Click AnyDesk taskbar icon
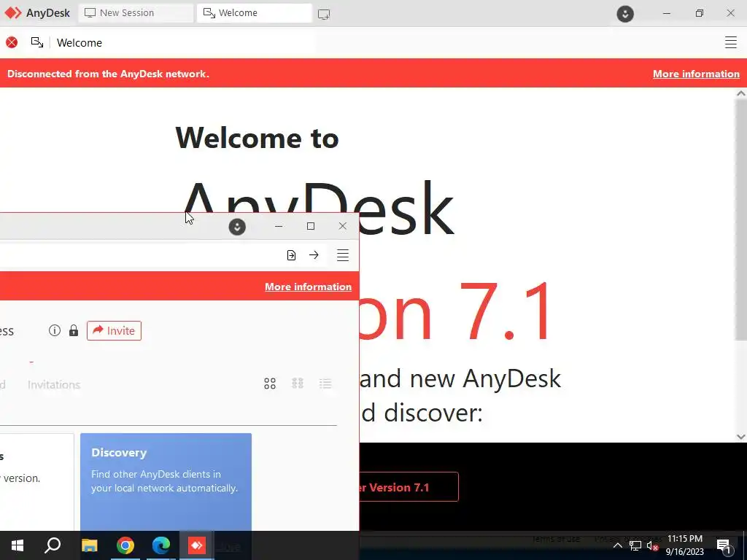 (x=197, y=545)
